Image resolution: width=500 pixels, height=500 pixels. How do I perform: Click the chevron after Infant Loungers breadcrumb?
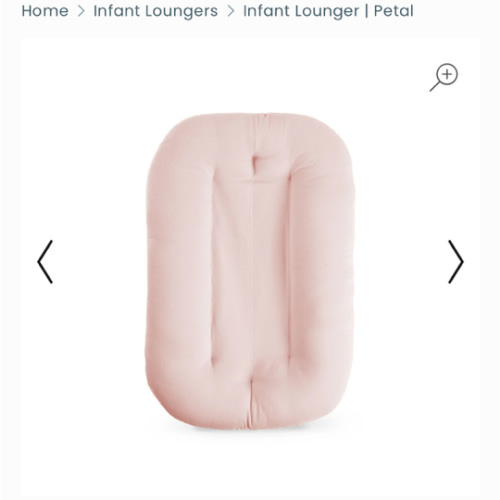[x=230, y=11]
